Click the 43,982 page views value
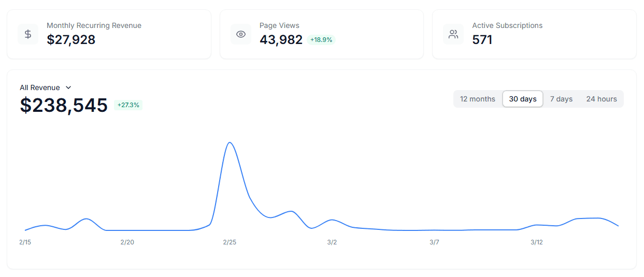Image resolution: width=644 pixels, height=277 pixels. pyautogui.click(x=281, y=40)
